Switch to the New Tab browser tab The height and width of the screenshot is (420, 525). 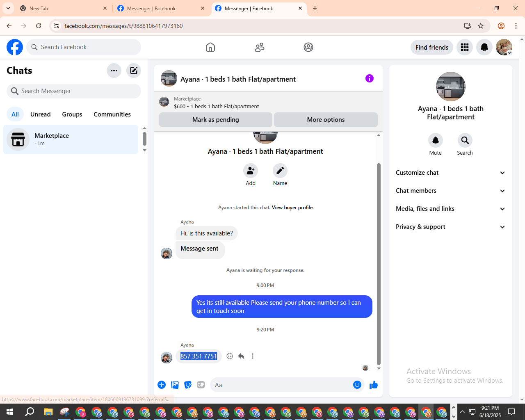(x=64, y=8)
